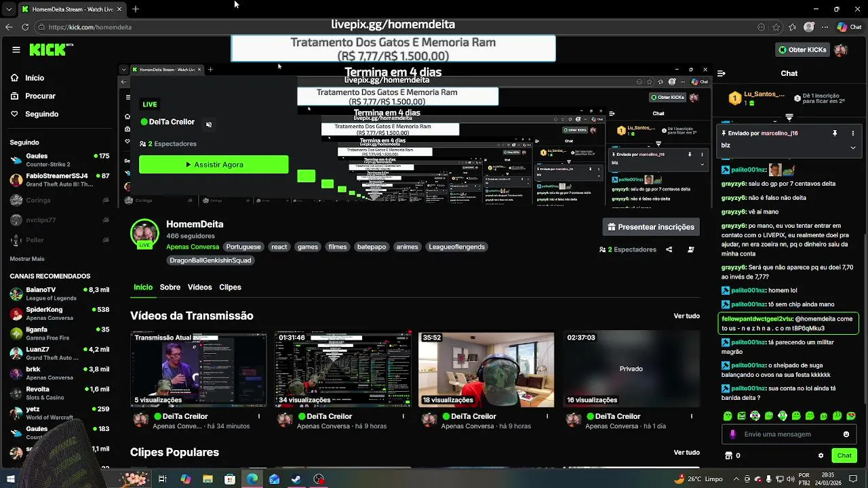Unpin the message from marcelino_j16
This screenshot has width=868, height=488.
(835, 134)
